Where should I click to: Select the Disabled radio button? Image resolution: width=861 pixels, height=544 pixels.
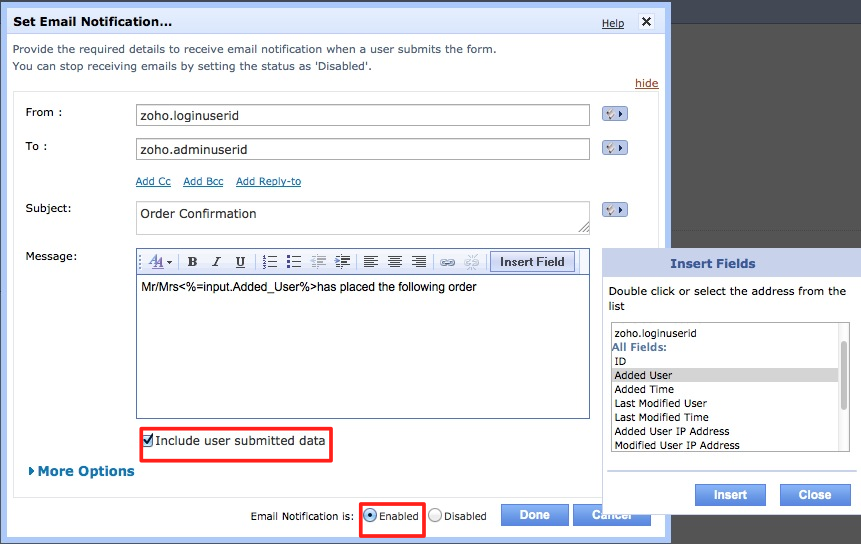(x=435, y=515)
